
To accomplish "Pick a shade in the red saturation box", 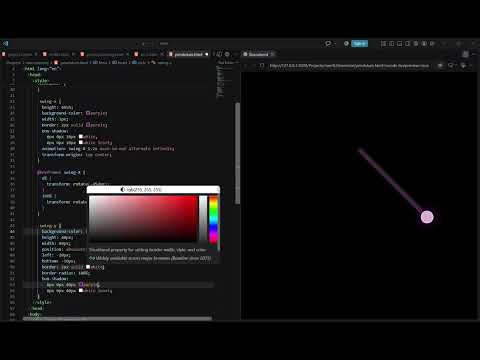I will tap(143, 219).
